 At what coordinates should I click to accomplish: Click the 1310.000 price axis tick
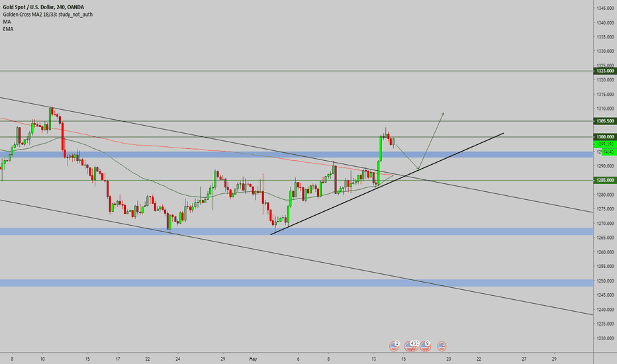click(x=605, y=109)
